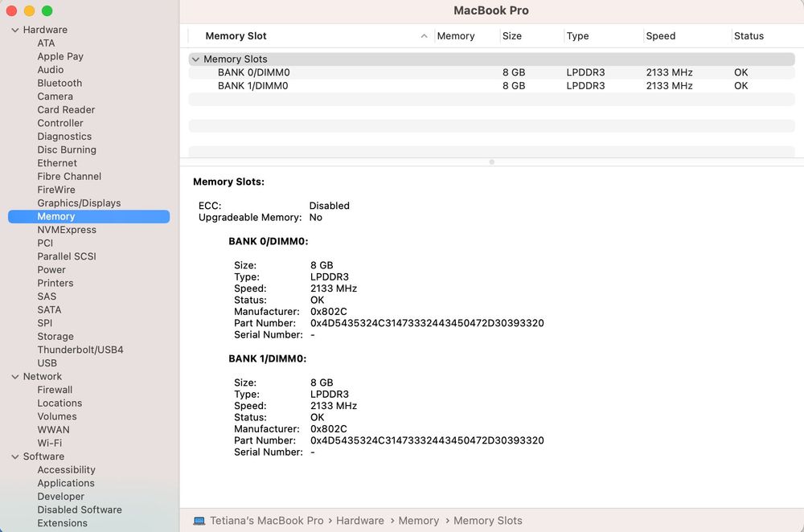804x532 pixels.
Task: Select Wi-Fi under Network
Action: pyautogui.click(x=49, y=443)
